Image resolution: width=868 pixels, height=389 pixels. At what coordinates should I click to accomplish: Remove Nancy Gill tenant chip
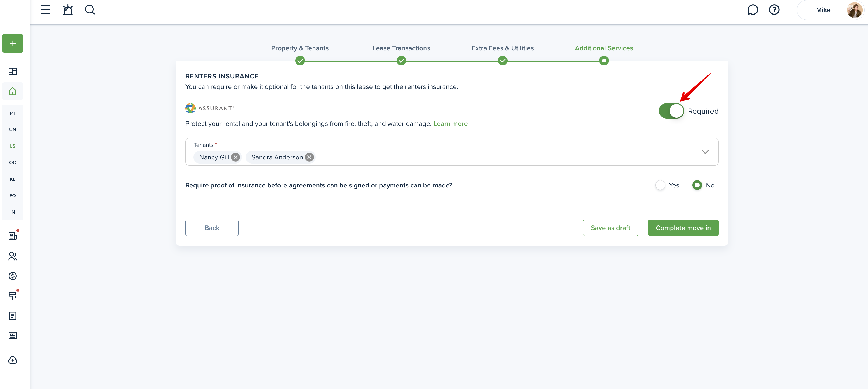(235, 157)
